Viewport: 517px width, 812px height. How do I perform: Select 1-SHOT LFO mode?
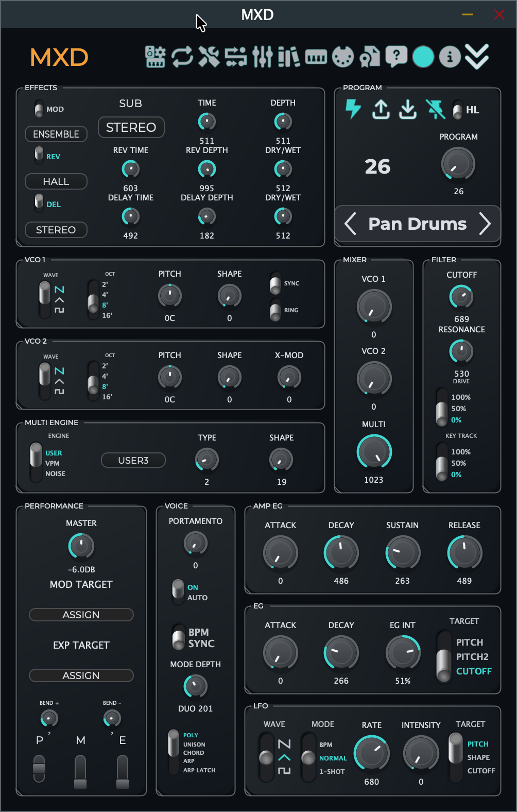click(332, 771)
